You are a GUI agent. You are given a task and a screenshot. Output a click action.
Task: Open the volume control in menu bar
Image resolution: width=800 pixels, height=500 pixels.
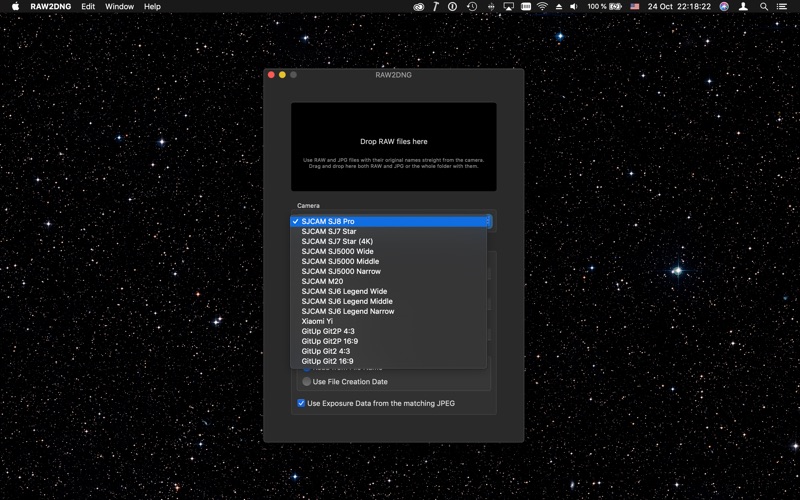tap(574, 7)
